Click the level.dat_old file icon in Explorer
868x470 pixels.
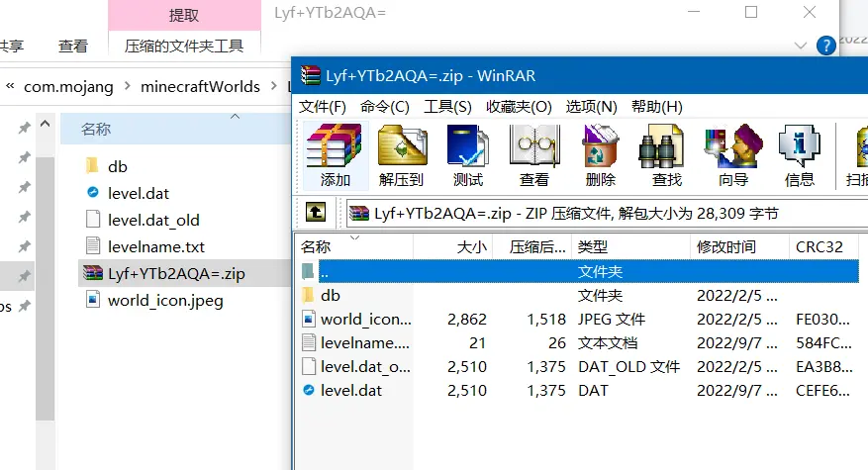coord(93,220)
